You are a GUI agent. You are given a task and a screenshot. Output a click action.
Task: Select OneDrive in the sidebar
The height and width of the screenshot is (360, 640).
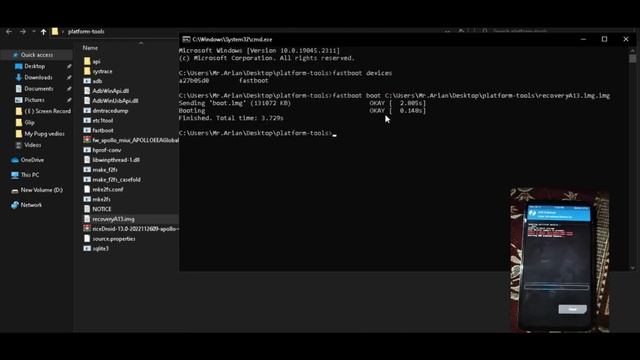(32, 160)
